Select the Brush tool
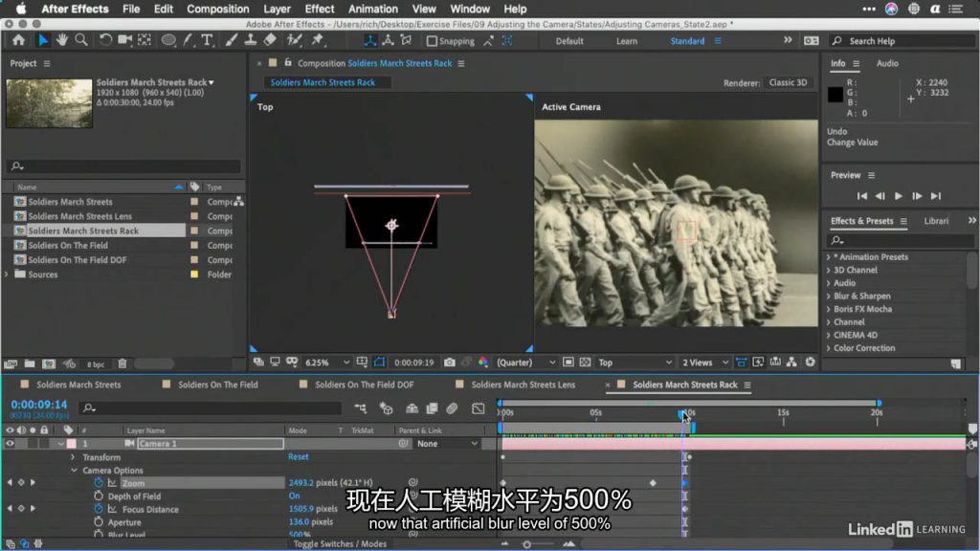980x551 pixels. [x=232, y=40]
